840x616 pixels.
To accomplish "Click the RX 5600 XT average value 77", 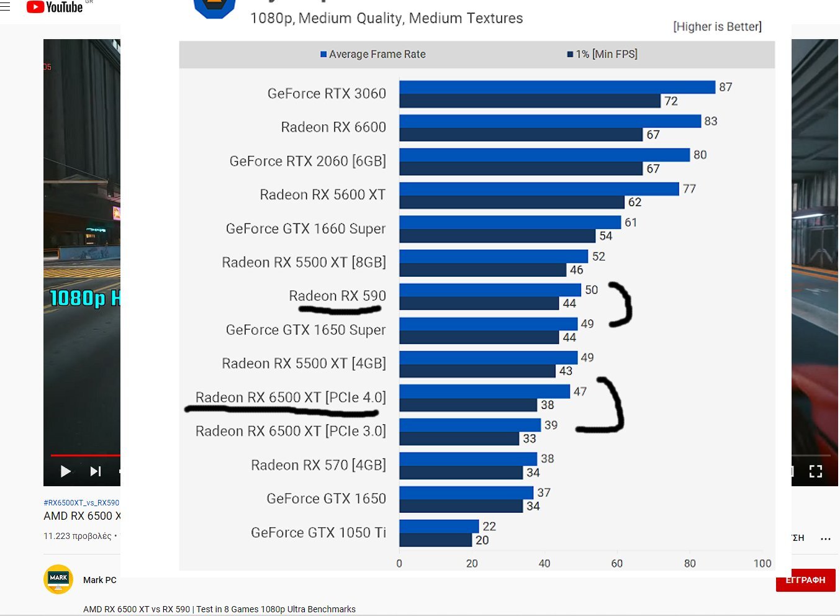I will (x=689, y=189).
